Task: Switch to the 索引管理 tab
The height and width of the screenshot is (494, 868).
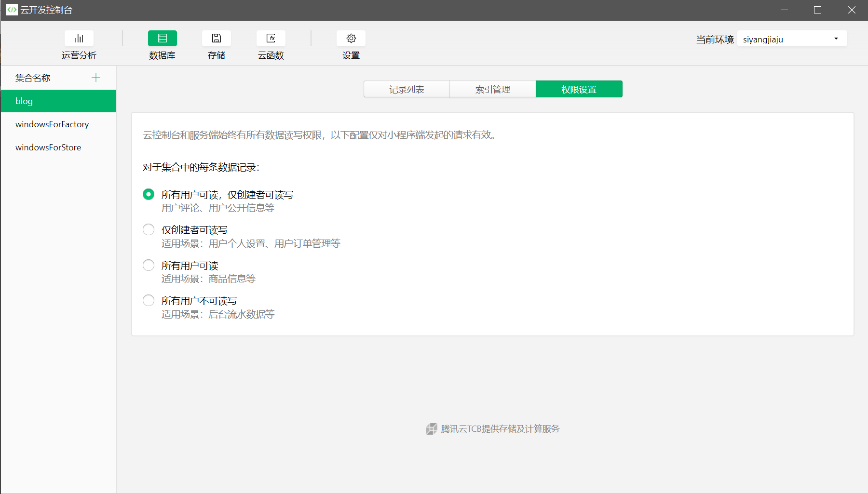Action: [x=492, y=89]
